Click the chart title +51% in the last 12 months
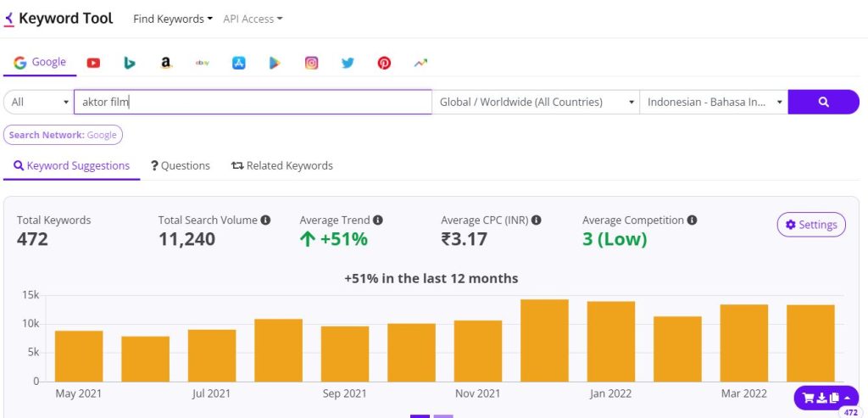The width and height of the screenshot is (868, 418). (431, 278)
